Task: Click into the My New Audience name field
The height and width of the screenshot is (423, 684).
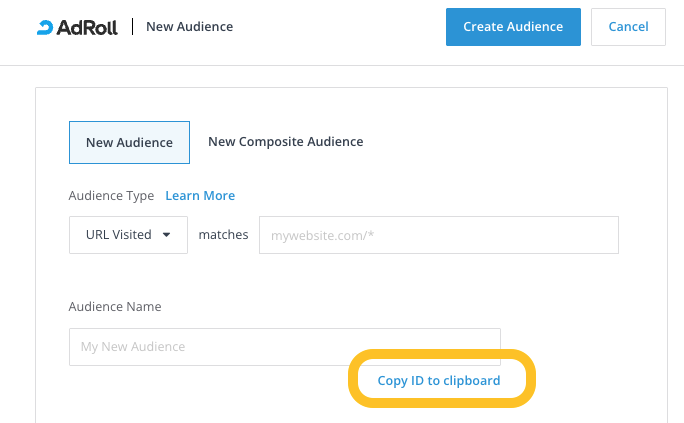Action: point(284,347)
